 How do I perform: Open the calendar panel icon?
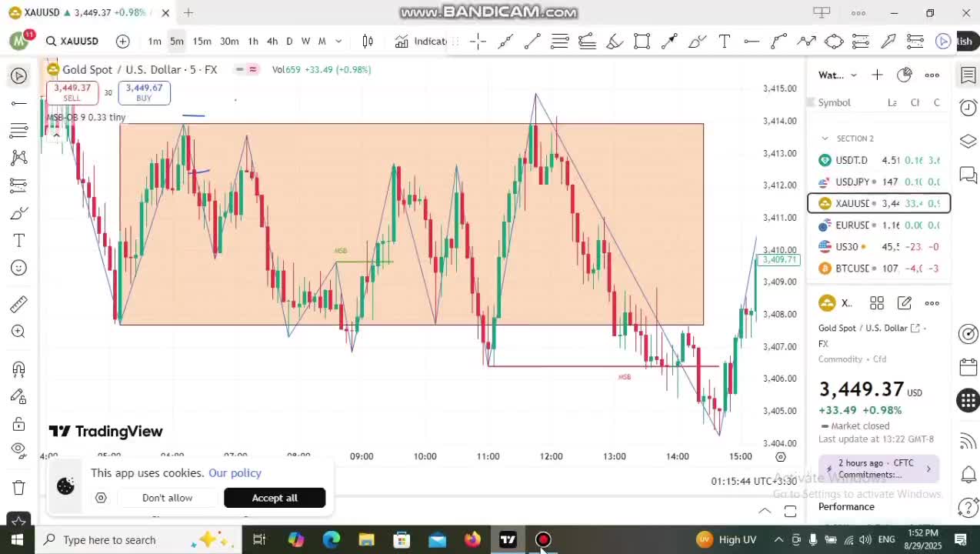click(968, 367)
